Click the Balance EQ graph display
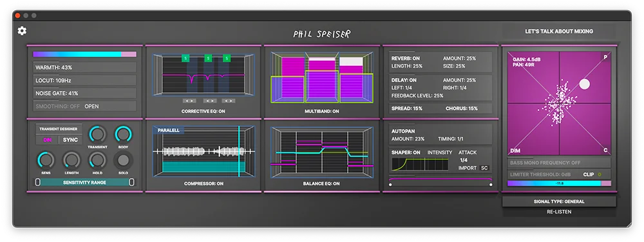644x242 pixels. [322, 152]
